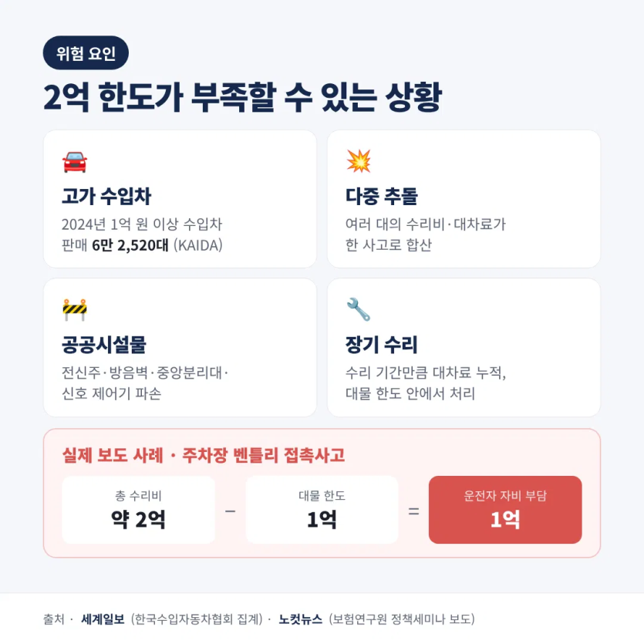Click the collision explosion emoji icon
The width and height of the screenshot is (644, 644).
coord(359,161)
